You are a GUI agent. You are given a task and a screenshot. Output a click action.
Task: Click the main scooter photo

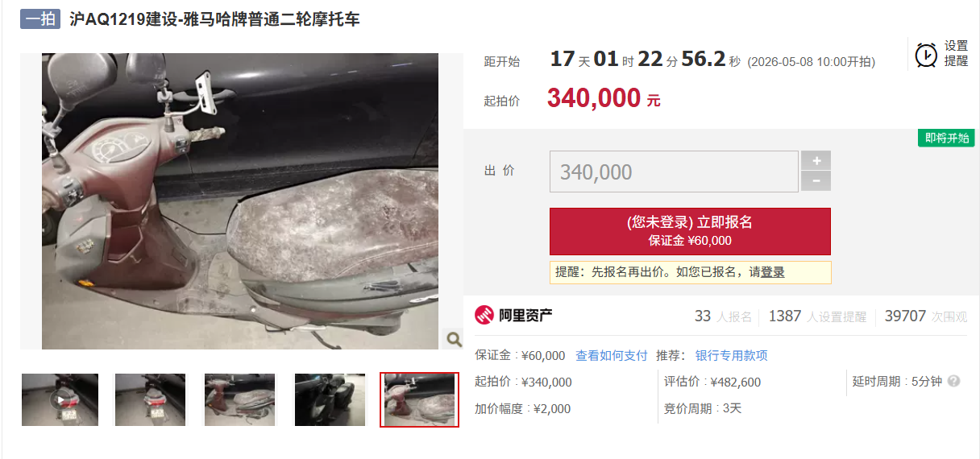click(x=240, y=201)
